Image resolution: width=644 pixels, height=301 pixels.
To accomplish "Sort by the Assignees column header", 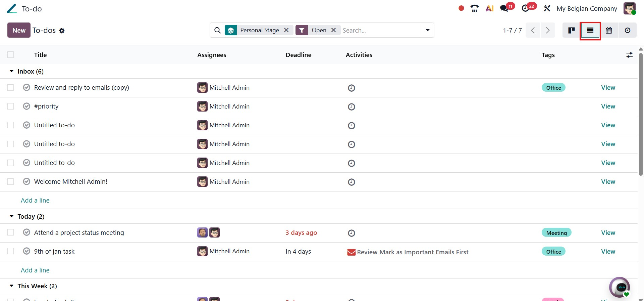I will [212, 55].
